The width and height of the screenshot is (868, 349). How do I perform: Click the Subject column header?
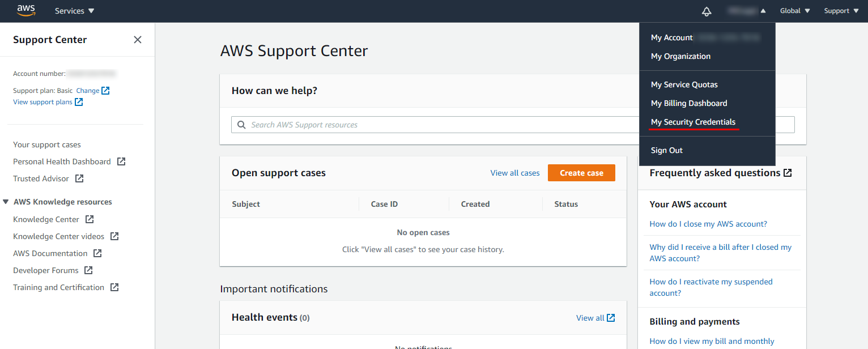pyautogui.click(x=246, y=204)
